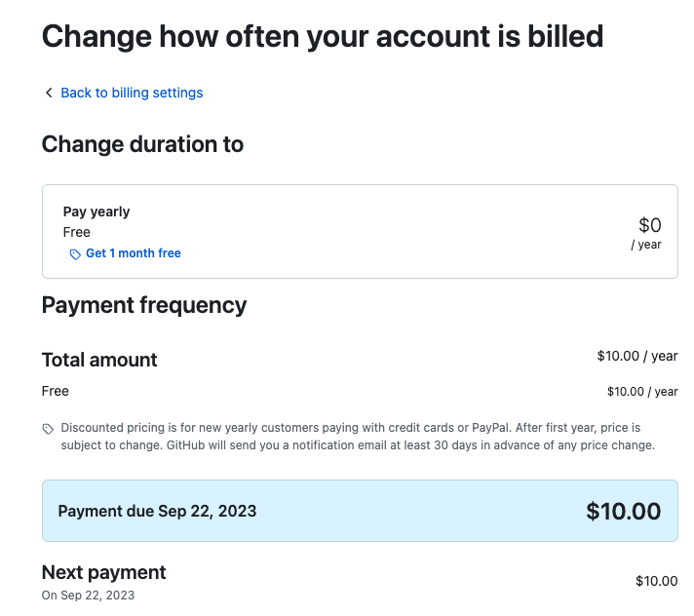Click the Total amount label

[x=99, y=360]
